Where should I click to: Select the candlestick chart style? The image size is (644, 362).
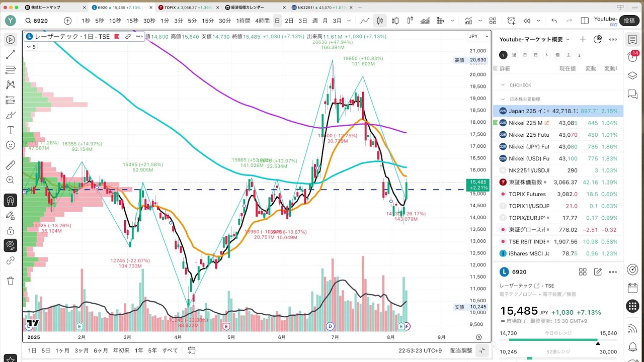click(380, 21)
